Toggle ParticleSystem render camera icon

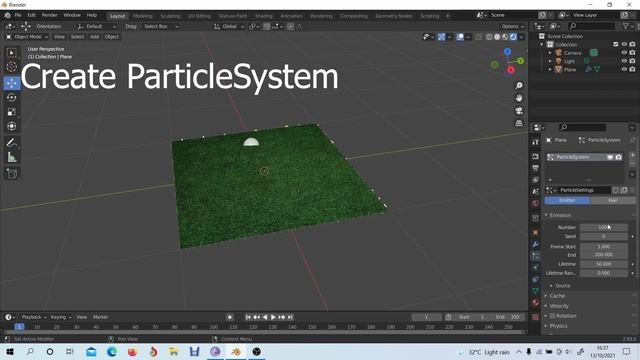coord(619,157)
